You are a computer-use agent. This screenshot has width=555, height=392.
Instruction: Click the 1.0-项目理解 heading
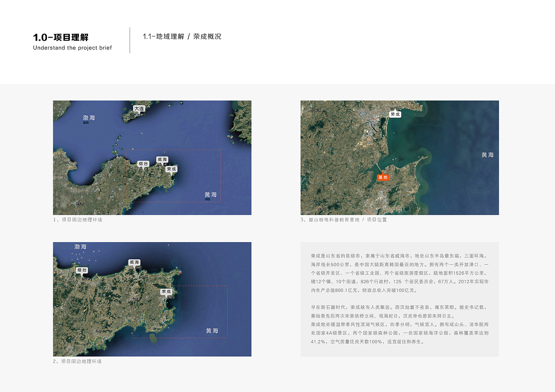[61, 37]
